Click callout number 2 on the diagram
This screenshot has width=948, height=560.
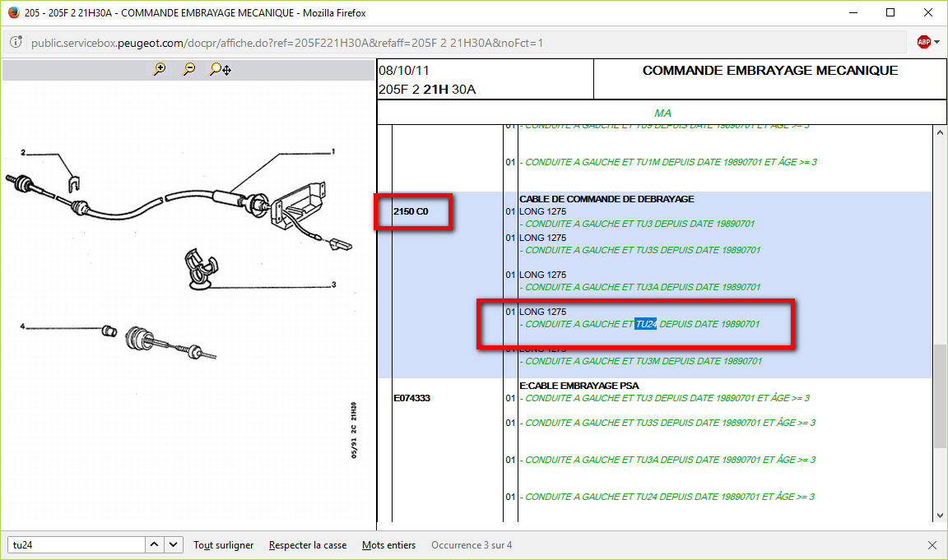click(x=23, y=153)
